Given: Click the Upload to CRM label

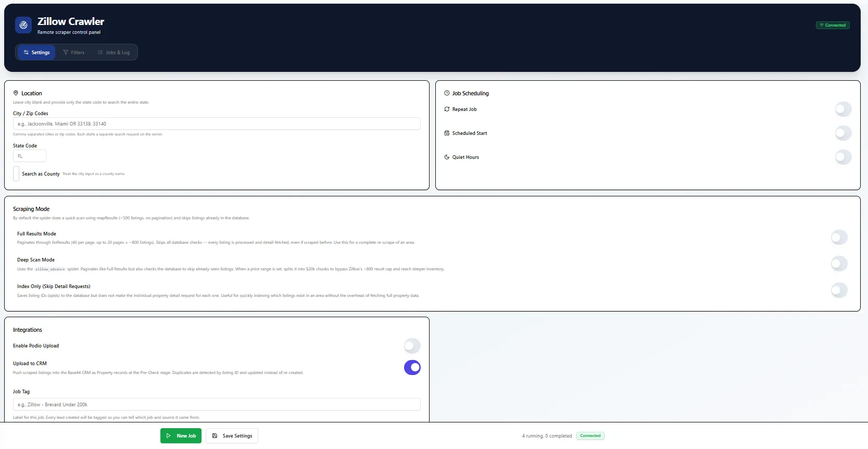Looking at the screenshot, I should [x=30, y=364].
